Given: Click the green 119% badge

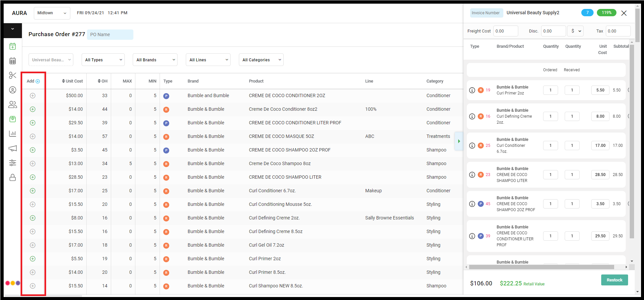Looking at the screenshot, I should pos(607,13).
